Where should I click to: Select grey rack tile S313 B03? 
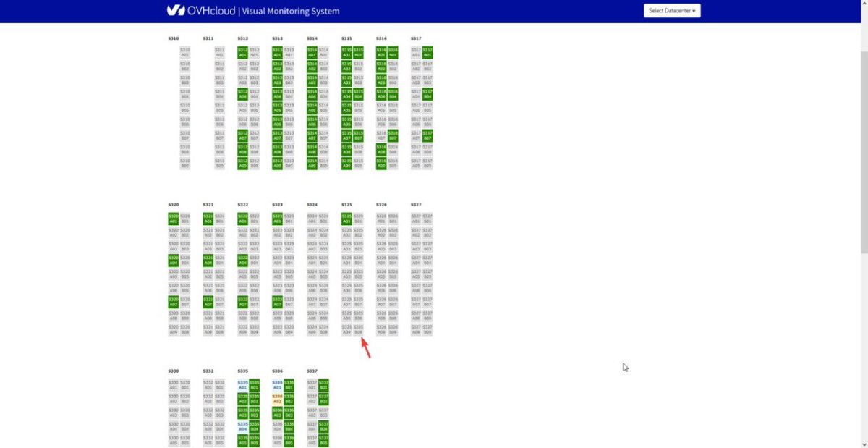pos(289,80)
